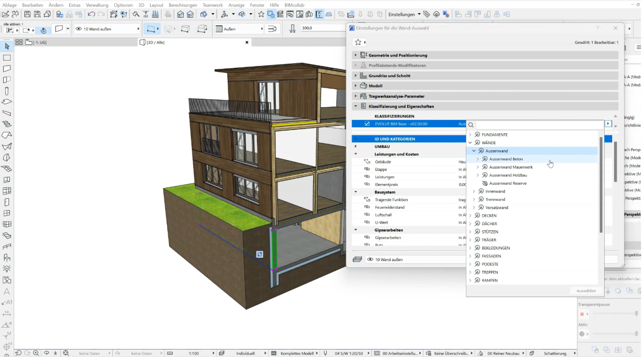Click the flip wall reference line icon

coord(272,29)
